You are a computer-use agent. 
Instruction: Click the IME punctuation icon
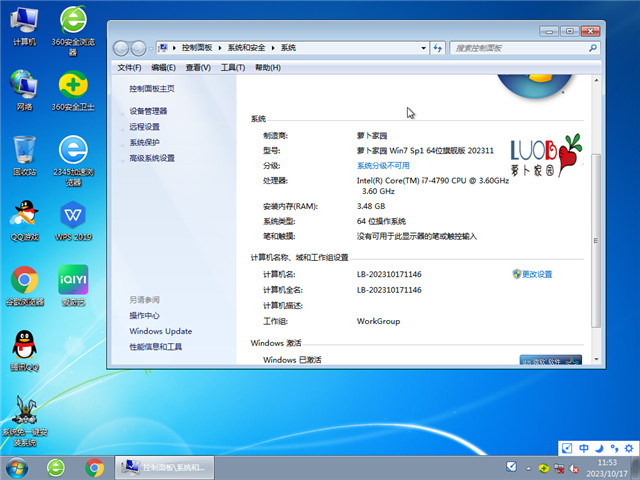(614, 448)
